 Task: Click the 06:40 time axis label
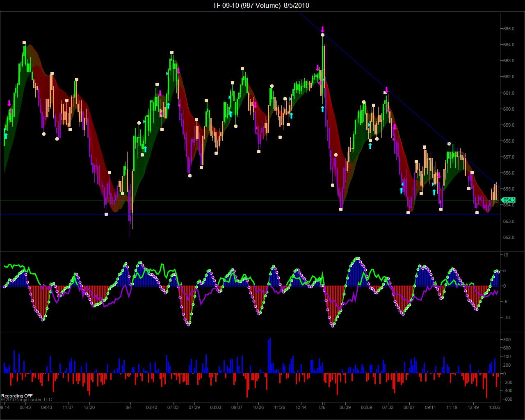tap(151, 408)
